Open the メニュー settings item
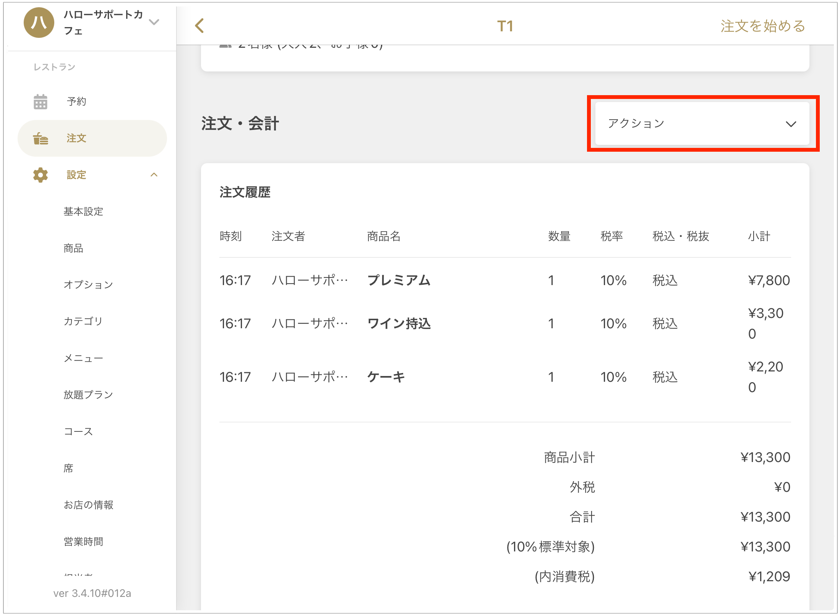 coord(83,358)
